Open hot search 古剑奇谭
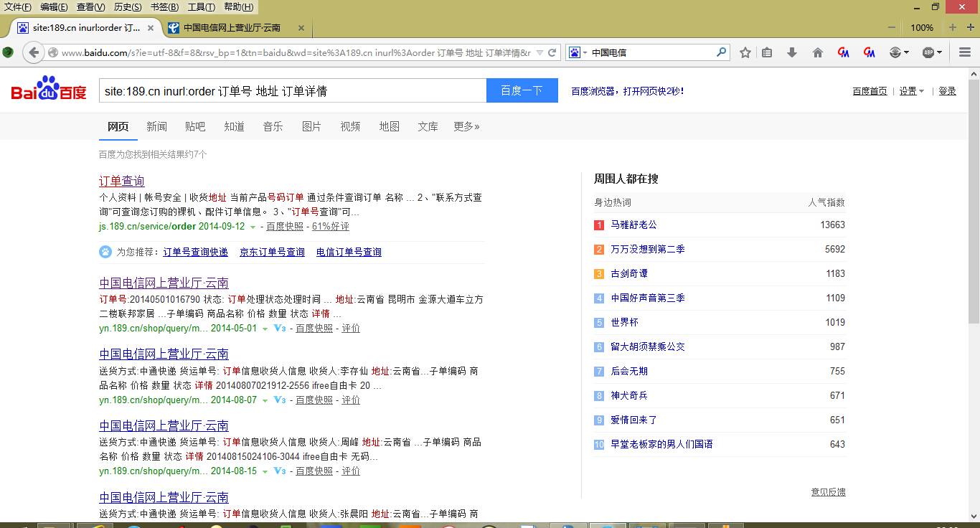 pyautogui.click(x=629, y=274)
